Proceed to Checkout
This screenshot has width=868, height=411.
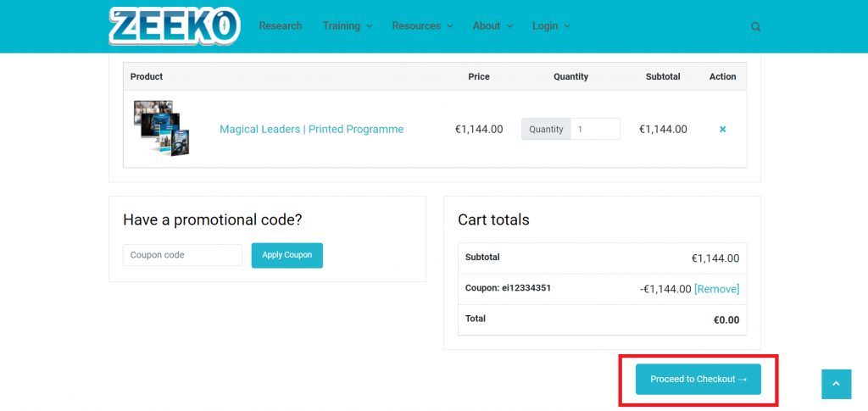point(698,379)
